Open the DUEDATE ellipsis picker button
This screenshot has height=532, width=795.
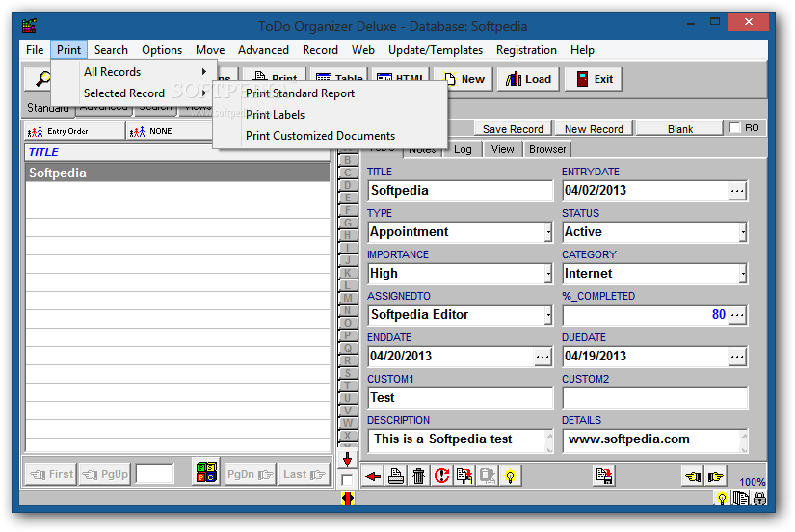[x=737, y=357]
